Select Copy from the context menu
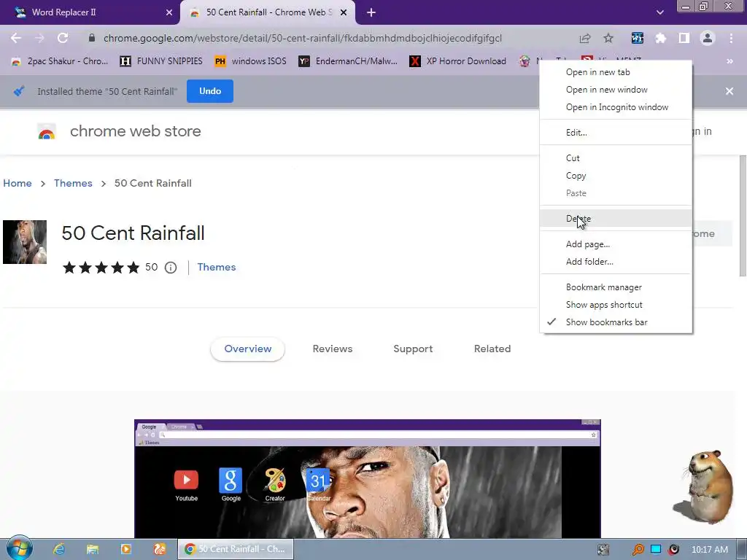Image resolution: width=747 pixels, height=560 pixels. 616,176
